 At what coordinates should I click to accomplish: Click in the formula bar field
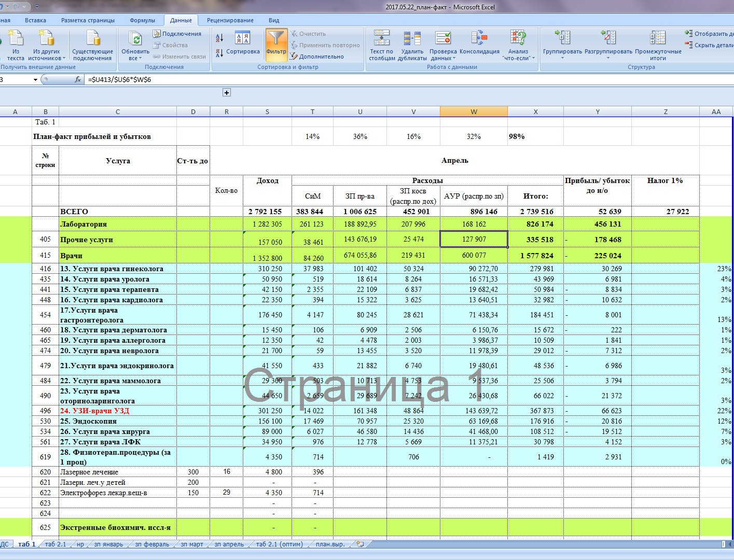click(410, 79)
